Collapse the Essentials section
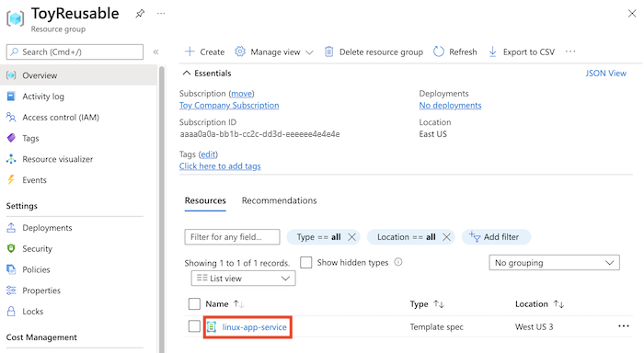The height and width of the screenshot is (353, 644). pos(207,73)
